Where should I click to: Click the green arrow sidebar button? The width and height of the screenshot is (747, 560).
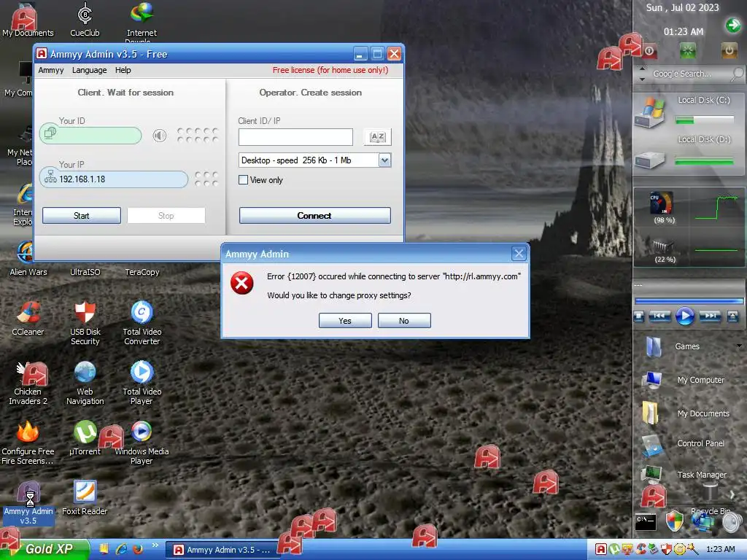733,25
